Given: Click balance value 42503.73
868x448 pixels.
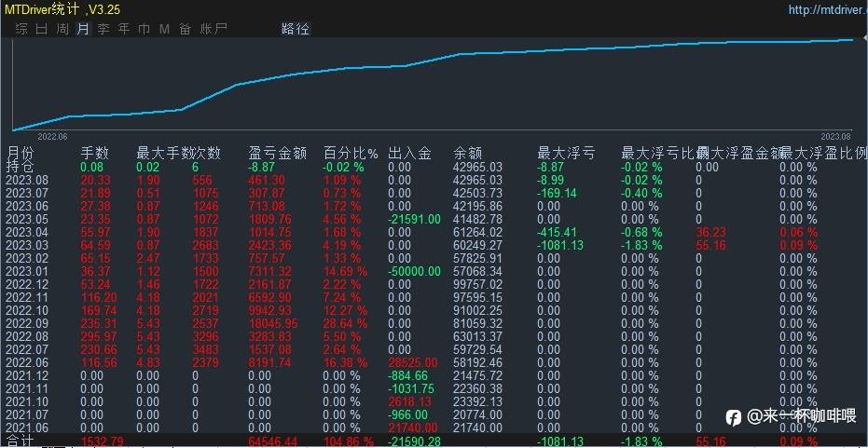Looking at the screenshot, I should (x=478, y=193).
